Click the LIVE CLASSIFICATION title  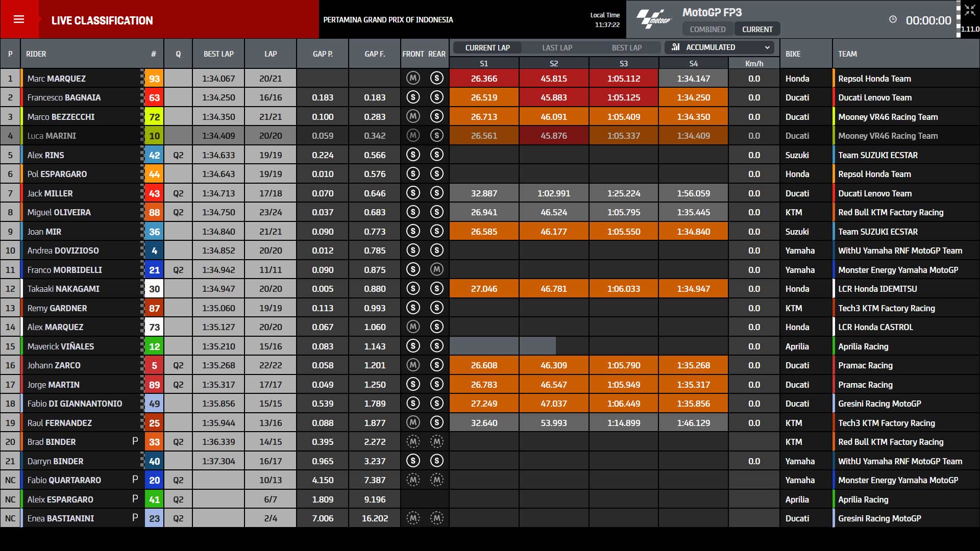pos(102,20)
